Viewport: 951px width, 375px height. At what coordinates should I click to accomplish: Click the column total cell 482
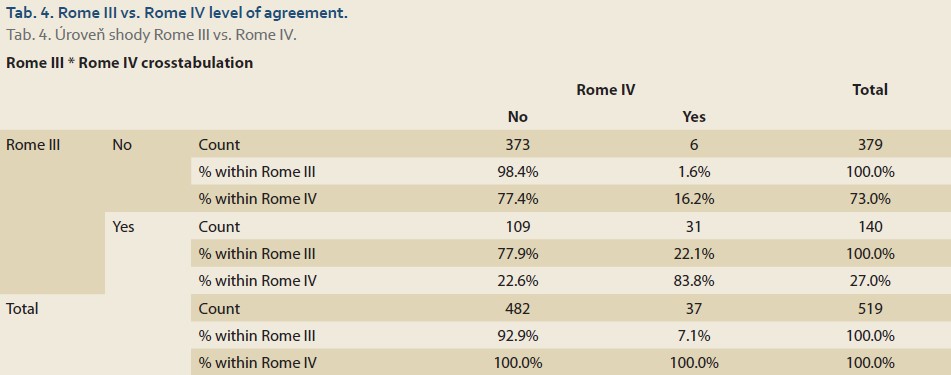coord(517,308)
